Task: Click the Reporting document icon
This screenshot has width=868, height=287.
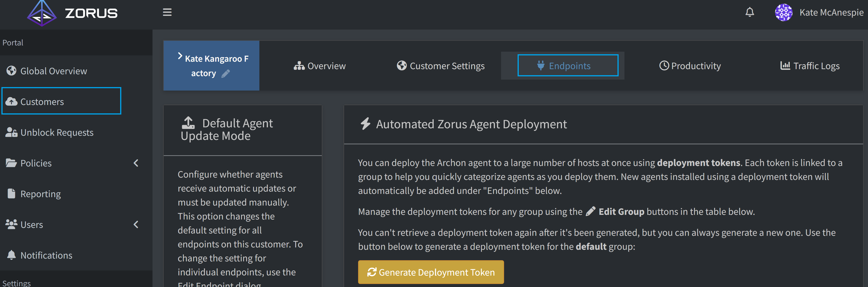Action: pyautogui.click(x=11, y=193)
